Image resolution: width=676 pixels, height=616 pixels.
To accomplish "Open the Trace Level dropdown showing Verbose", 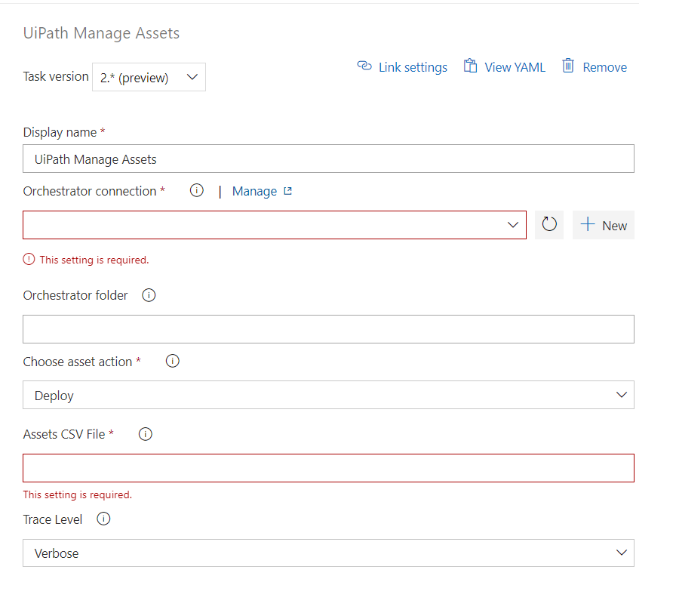I will [x=328, y=553].
